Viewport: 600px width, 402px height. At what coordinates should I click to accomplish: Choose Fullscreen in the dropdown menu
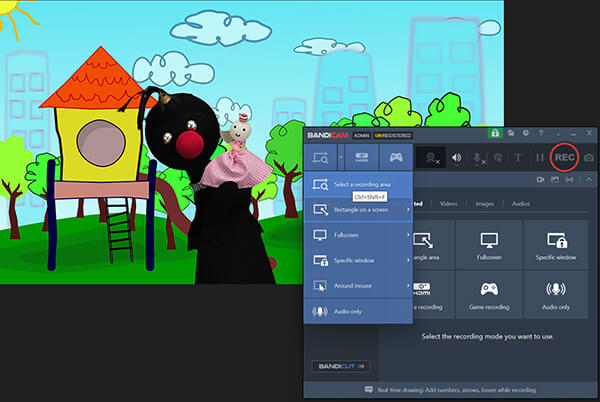[358, 235]
